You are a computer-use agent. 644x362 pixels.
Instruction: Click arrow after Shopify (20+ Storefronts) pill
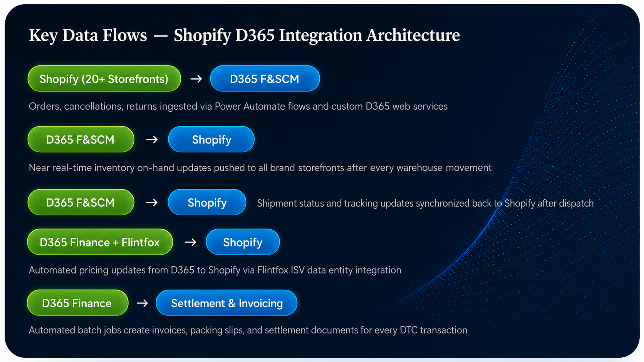pyautogui.click(x=196, y=79)
